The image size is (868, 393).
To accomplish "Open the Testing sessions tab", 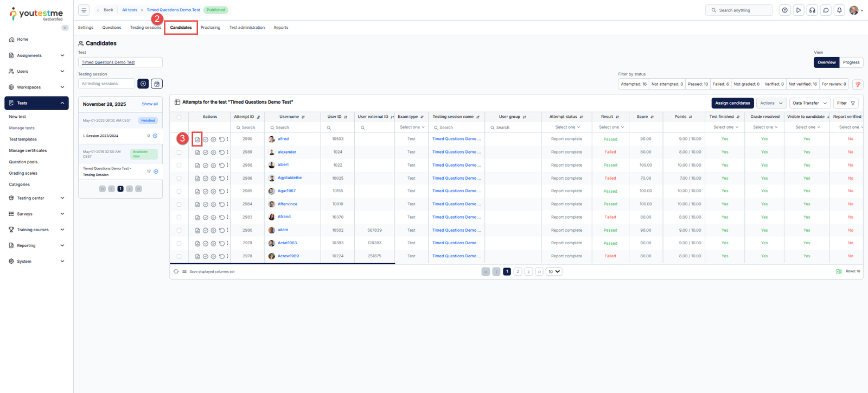I will (x=145, y=28).
